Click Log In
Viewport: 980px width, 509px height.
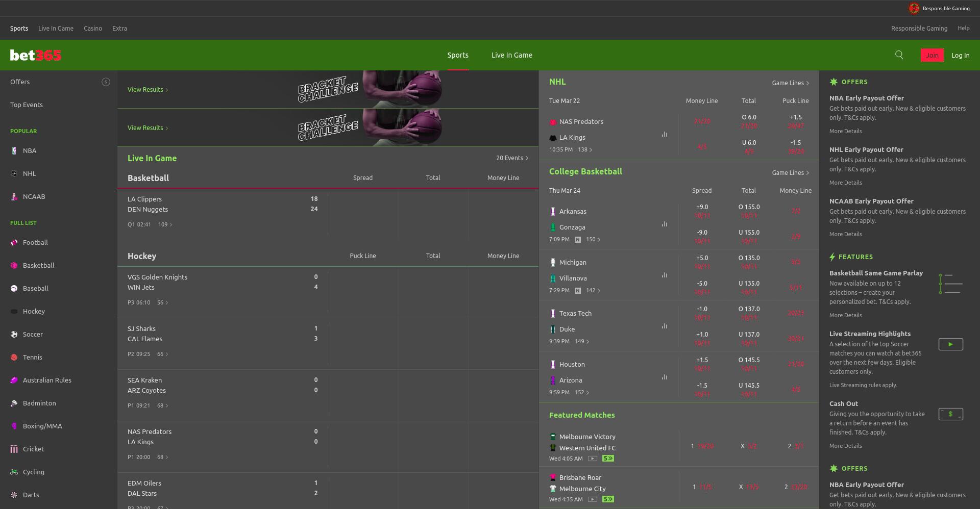point(960,55)
